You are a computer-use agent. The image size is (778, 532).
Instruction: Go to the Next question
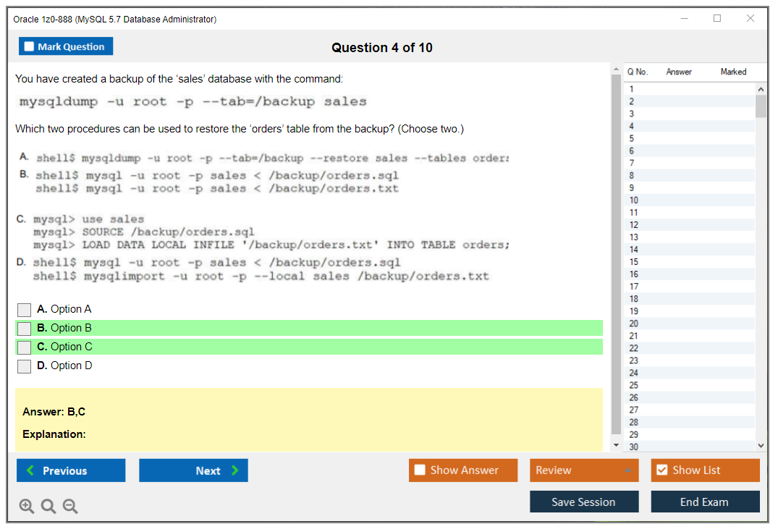point(193,470)
